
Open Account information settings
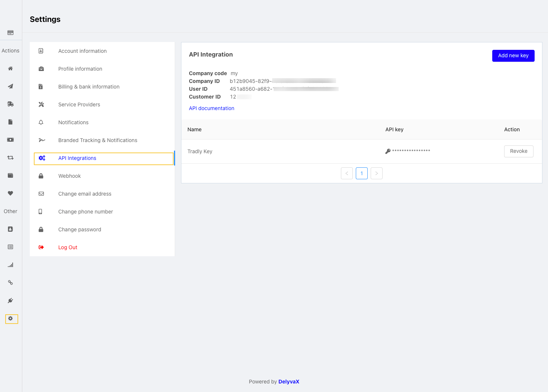pyautogui.click(x=82, y=51)
